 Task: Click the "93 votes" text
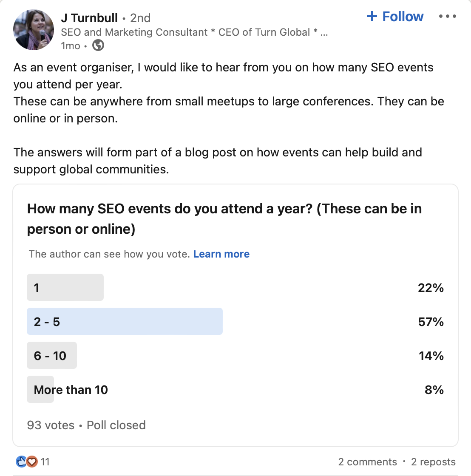[51, 425]
